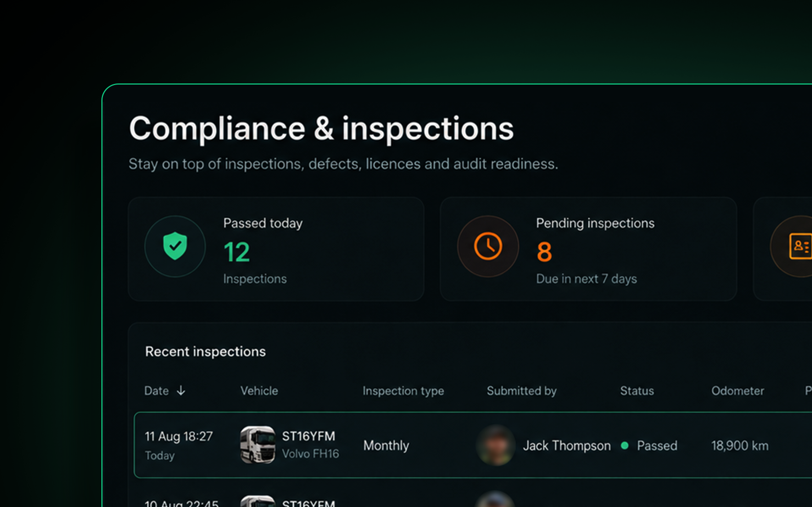Open the Passed today summary card

(276, 249)
